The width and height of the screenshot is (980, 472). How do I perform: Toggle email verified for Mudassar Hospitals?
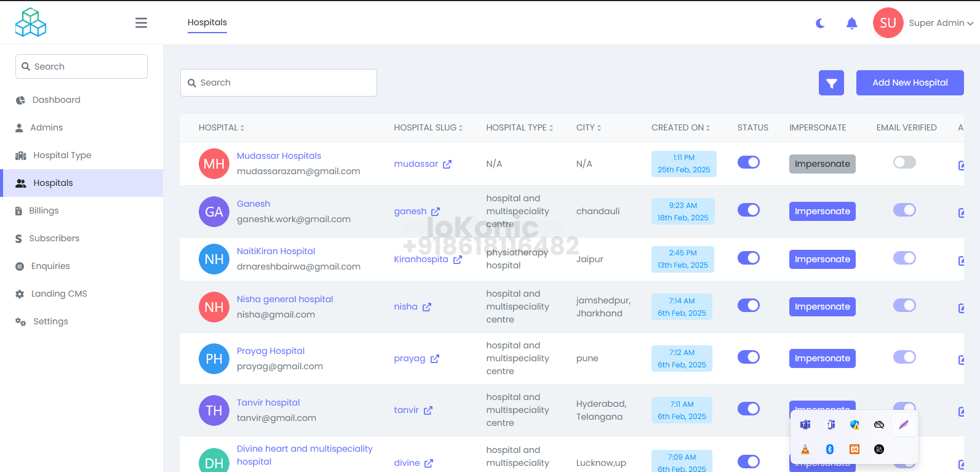click(904, 162)
